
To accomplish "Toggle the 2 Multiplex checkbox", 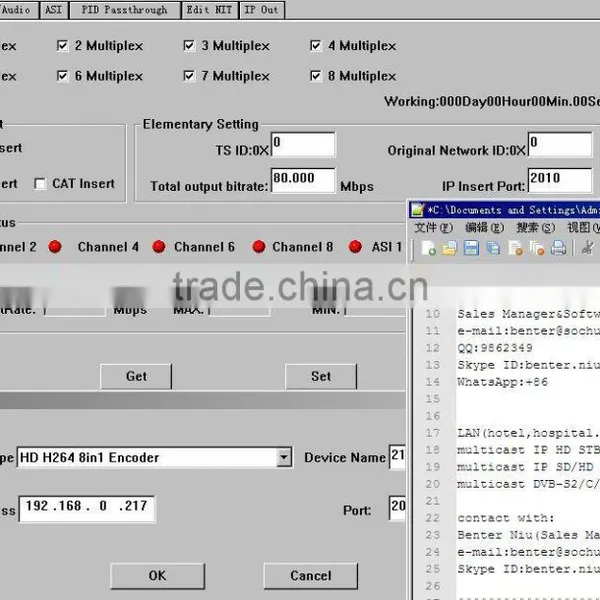I will [x=62, y=46].
